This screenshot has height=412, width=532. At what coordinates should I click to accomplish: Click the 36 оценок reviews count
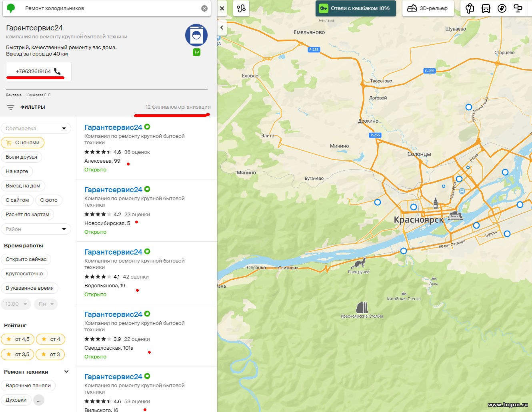pos(137,152)
